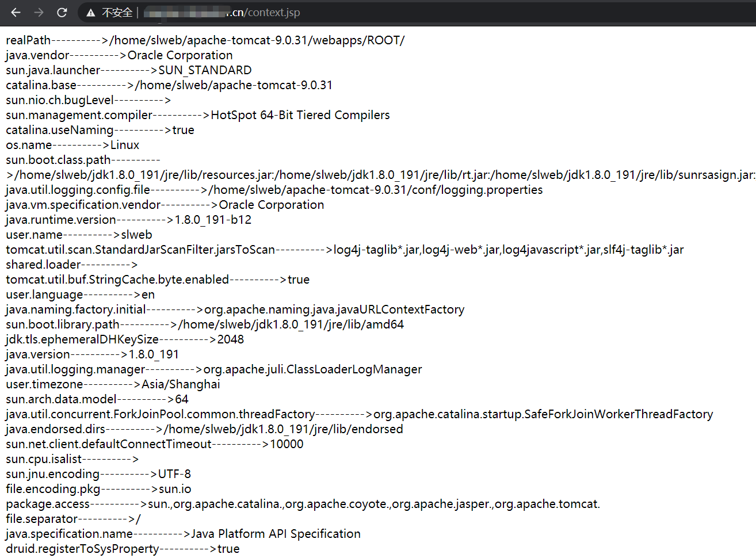Image resolution: width=756 pixels, height=558 pixels.
Task: Go forward to the next page
Action: 39,12
